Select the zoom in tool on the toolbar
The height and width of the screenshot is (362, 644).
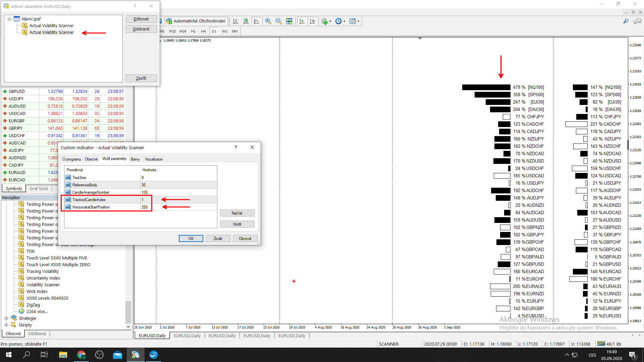(x=268, y=21)
